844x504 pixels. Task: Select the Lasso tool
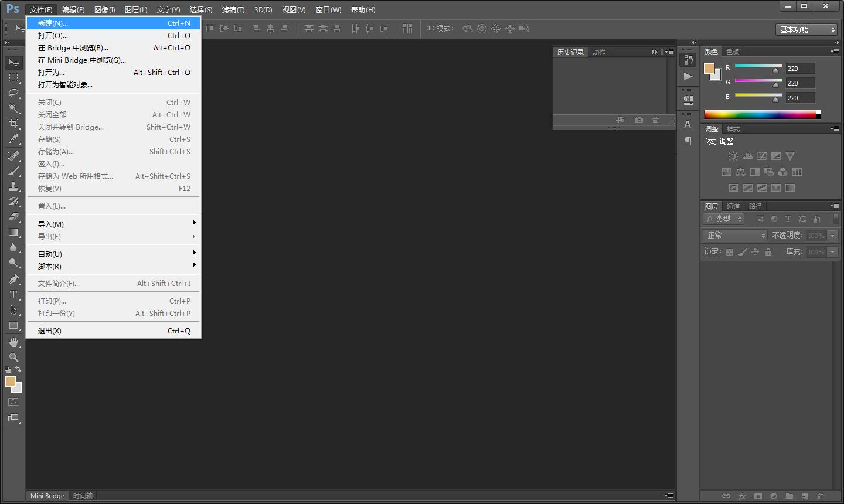[13, 93]
